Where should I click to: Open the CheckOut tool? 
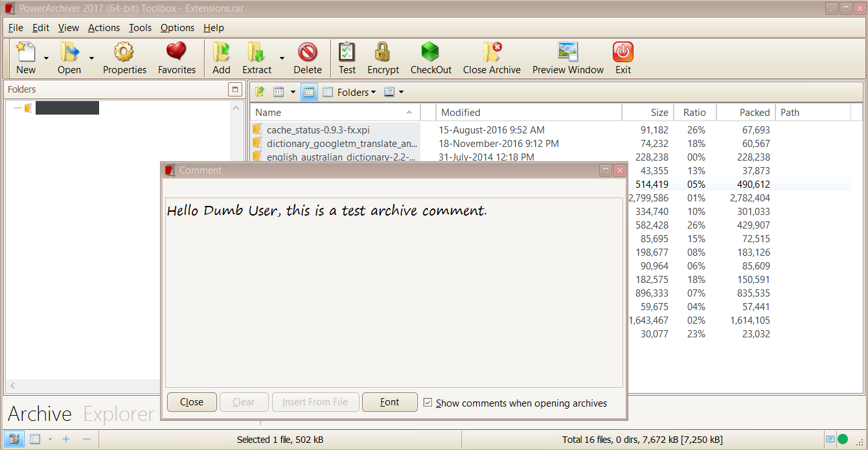tap(431, 52)
